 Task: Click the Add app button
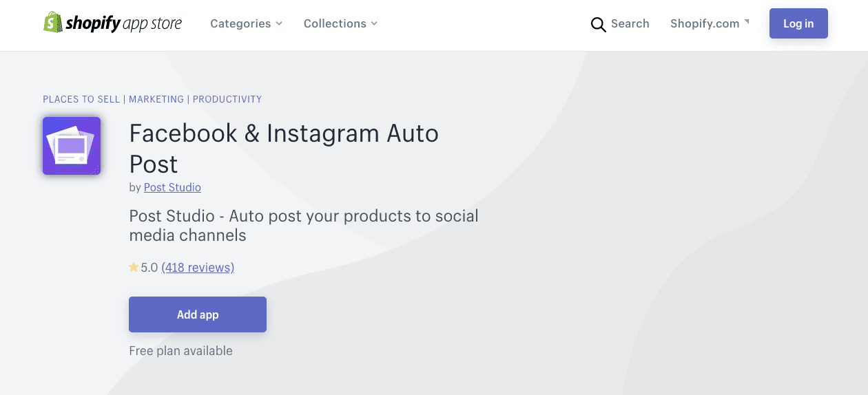[198, 314]
